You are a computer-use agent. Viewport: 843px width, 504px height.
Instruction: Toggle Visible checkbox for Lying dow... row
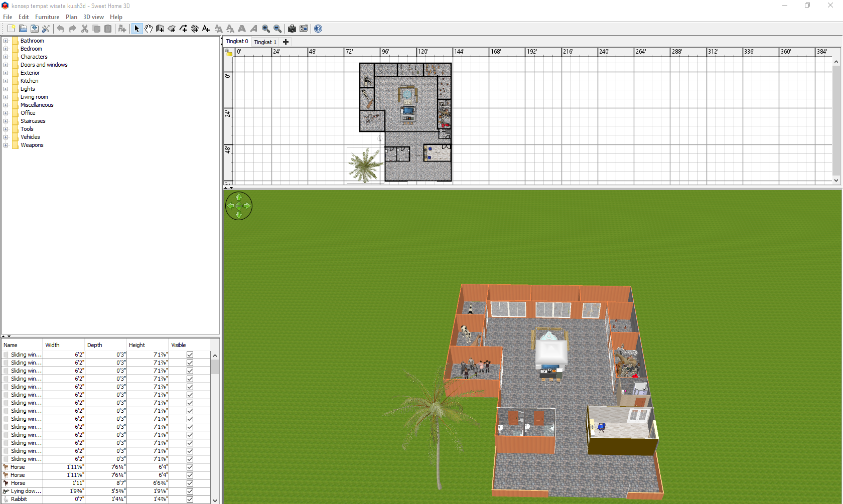tap(190, 491)
